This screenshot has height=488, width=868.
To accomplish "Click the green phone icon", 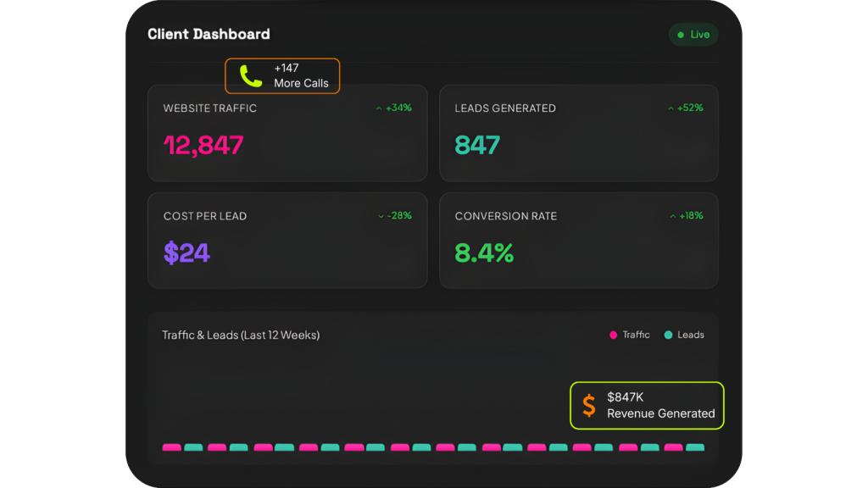I will [x=250, y=76].
